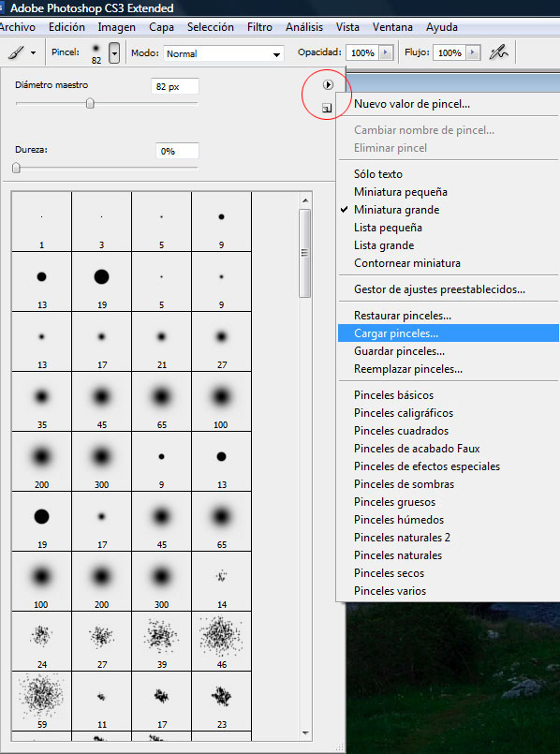Pick the spatter 59 brush thumbnail
560x754 pixels.
(x=42, y=702)
